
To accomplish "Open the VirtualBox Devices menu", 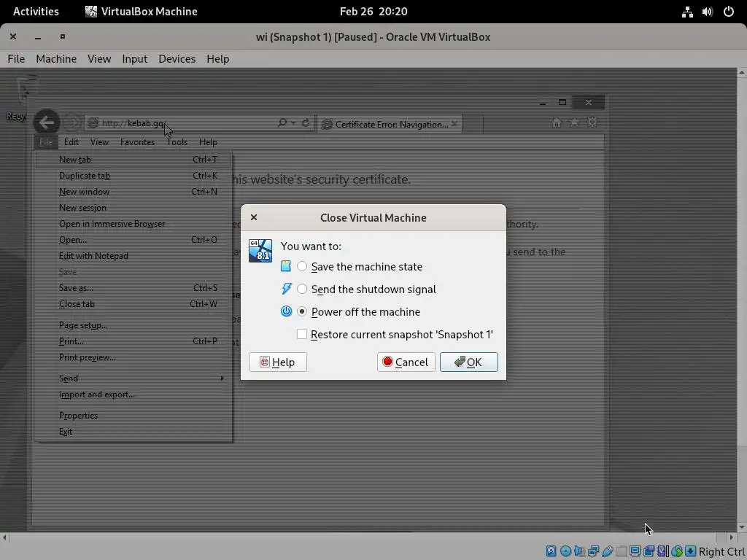I will click(x=177, y=58).
